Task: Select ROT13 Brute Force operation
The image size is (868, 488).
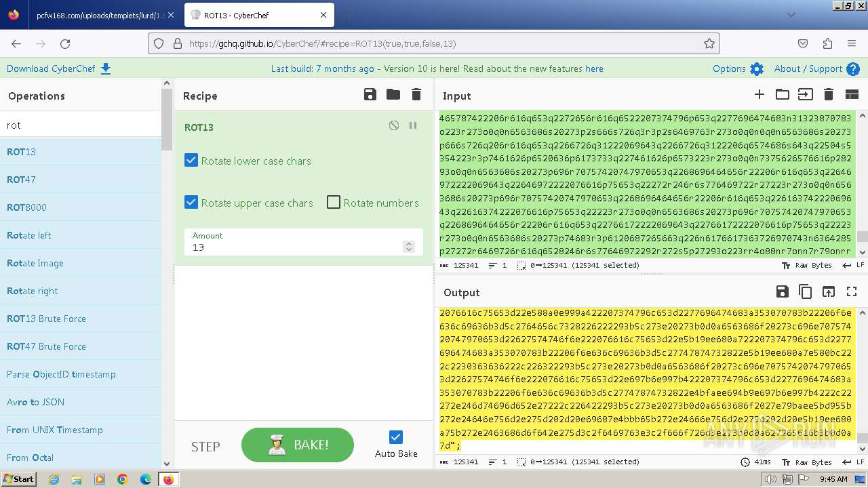Action: pyautogui.click(x=81, y=319)
